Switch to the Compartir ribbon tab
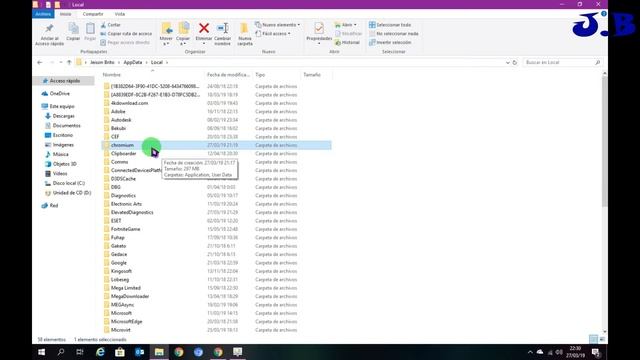640x360 pixels. (x=93, y=14)
